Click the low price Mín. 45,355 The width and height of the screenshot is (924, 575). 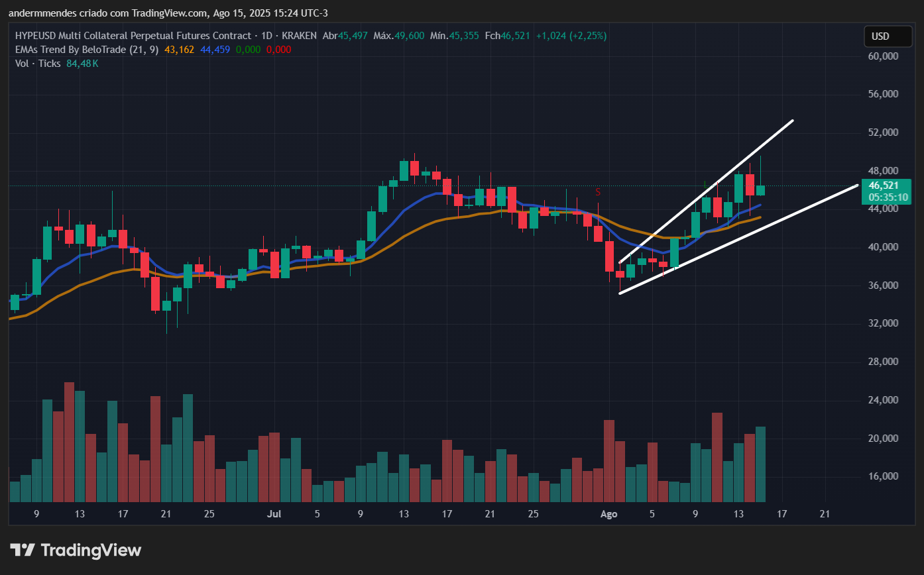[x=455, y=36]
